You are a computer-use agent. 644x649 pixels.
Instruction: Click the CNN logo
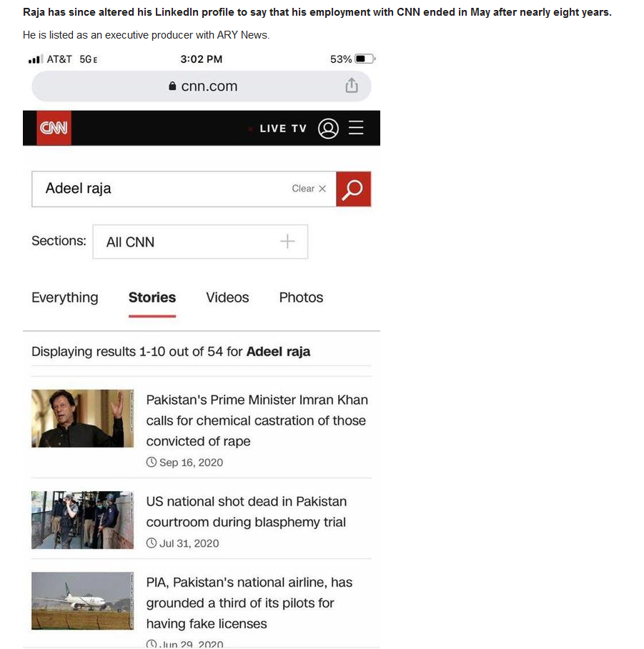54,128
